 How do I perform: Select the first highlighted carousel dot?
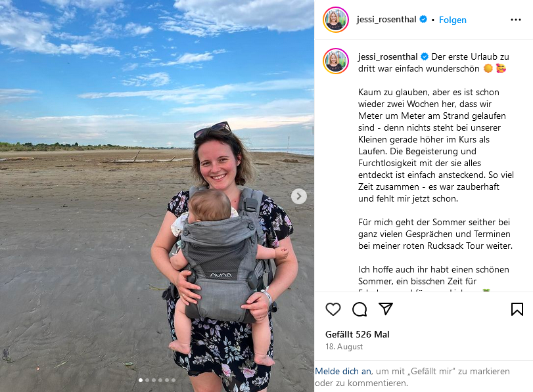[x=141, y=380]
